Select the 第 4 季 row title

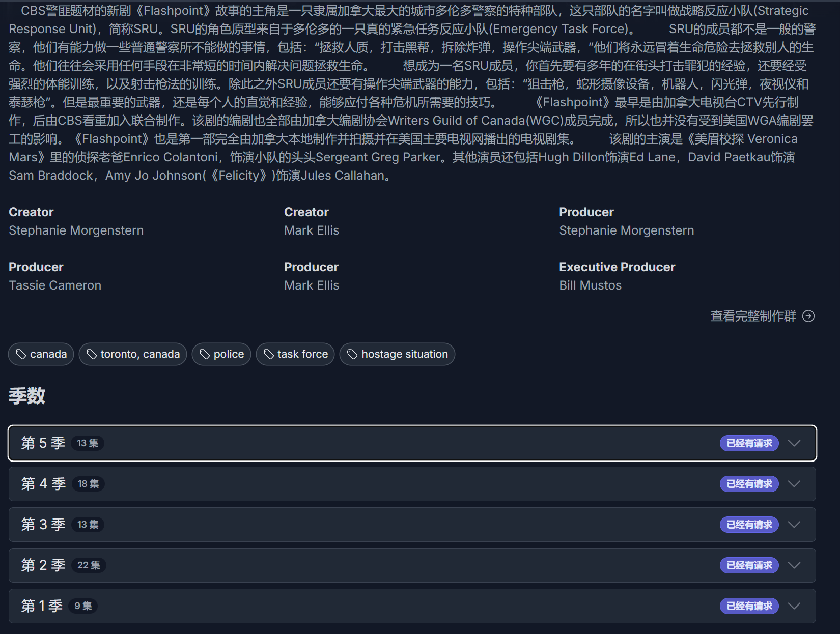(43, 484)
